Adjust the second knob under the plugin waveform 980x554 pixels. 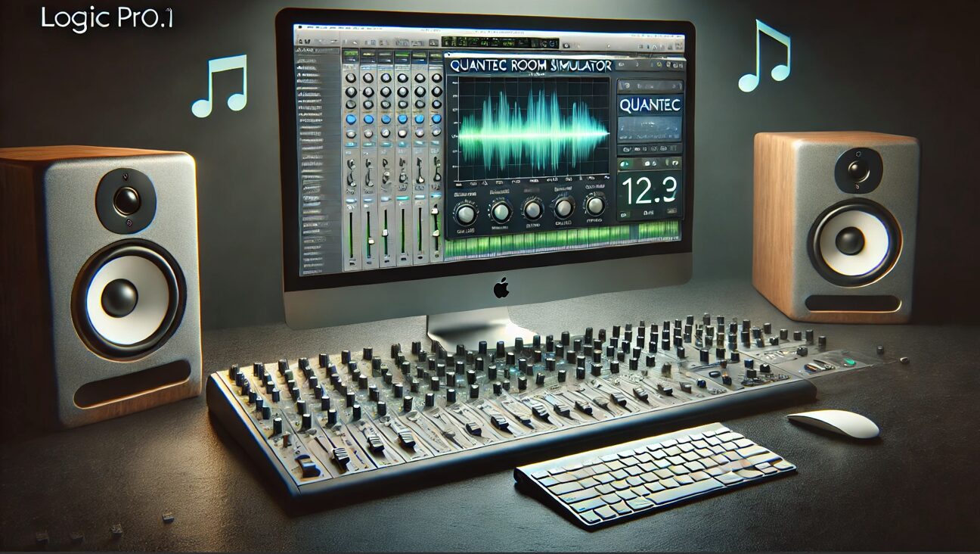[501, 211]
